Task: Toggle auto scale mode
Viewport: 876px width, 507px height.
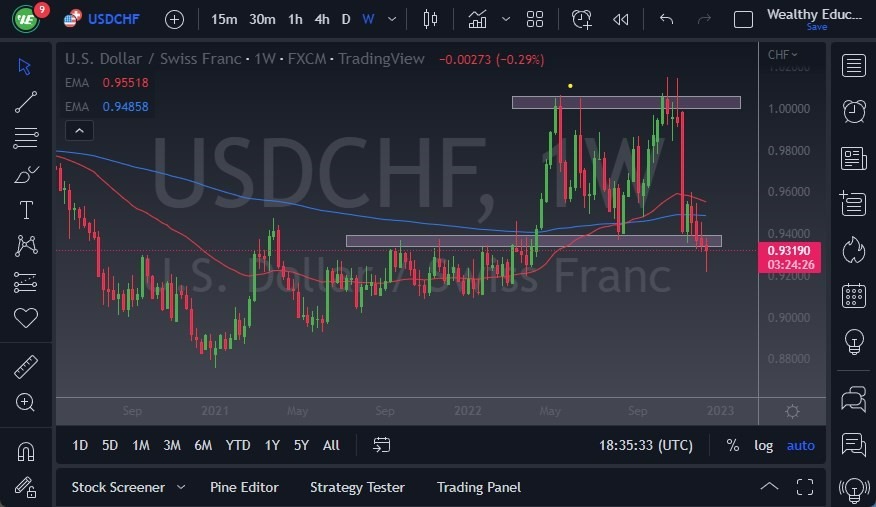Action: [801, 445]
